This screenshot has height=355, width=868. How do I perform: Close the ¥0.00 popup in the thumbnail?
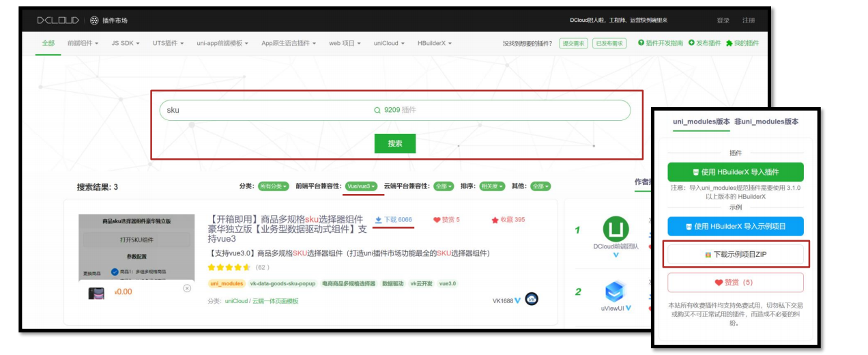point(187,288)
